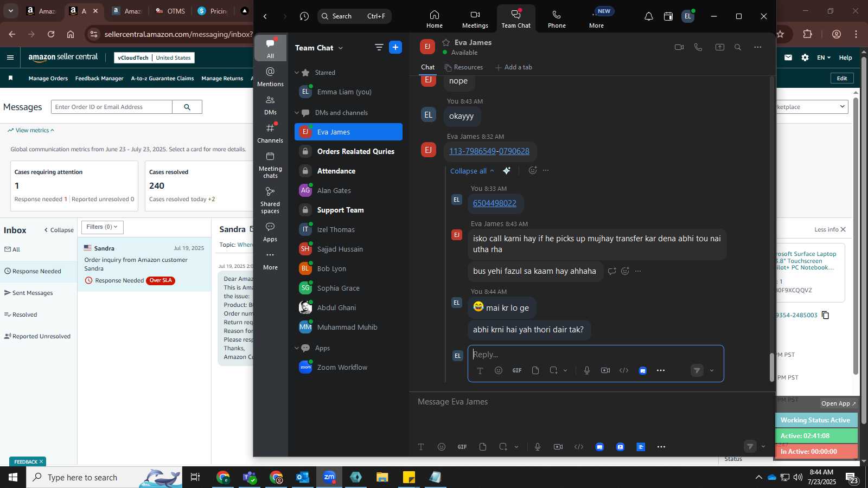The width and height of the screenshot is (868, 488).
Task: Collapse the Apps section in chat list
Action: point(297,348)
